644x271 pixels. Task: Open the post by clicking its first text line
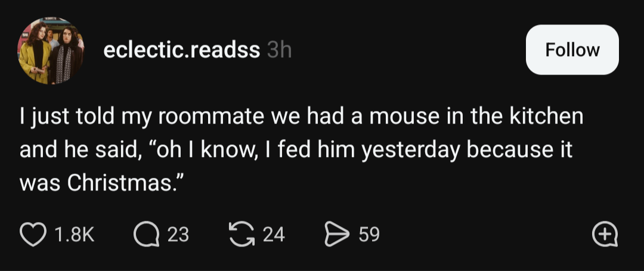pyautogui.click(x=301, y=116)
